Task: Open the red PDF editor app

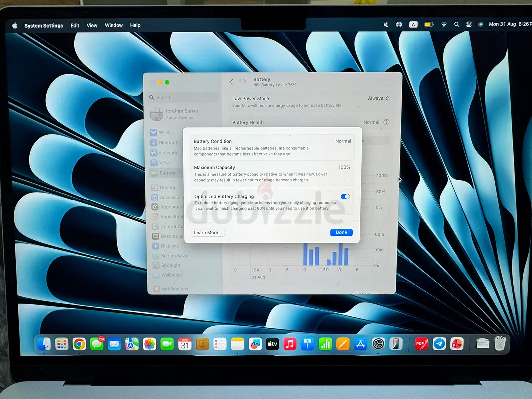Action: (x=421, y=344)
